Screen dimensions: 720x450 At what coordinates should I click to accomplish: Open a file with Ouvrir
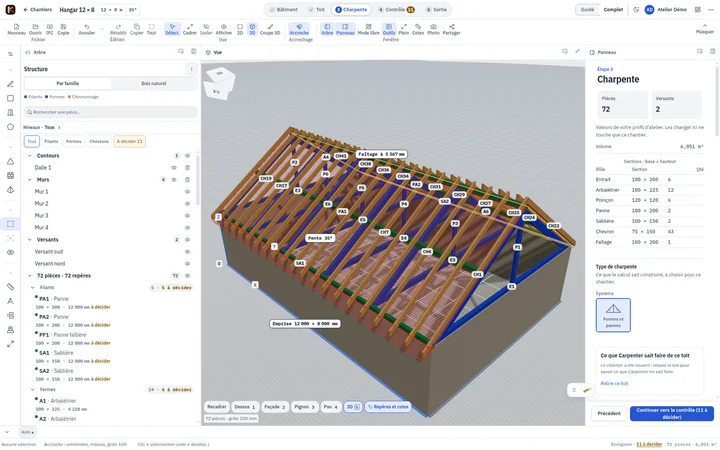pos(35,29)
